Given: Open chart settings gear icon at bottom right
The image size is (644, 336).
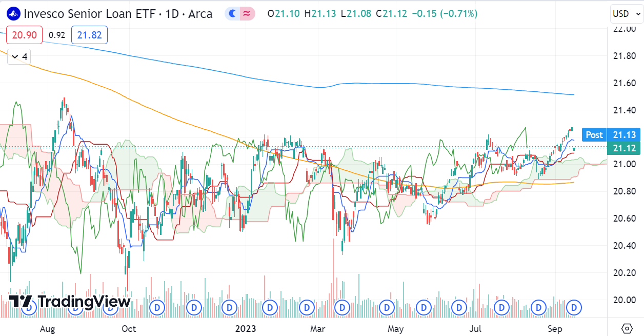Looking at the screenshot, I should tap(627, 328).
